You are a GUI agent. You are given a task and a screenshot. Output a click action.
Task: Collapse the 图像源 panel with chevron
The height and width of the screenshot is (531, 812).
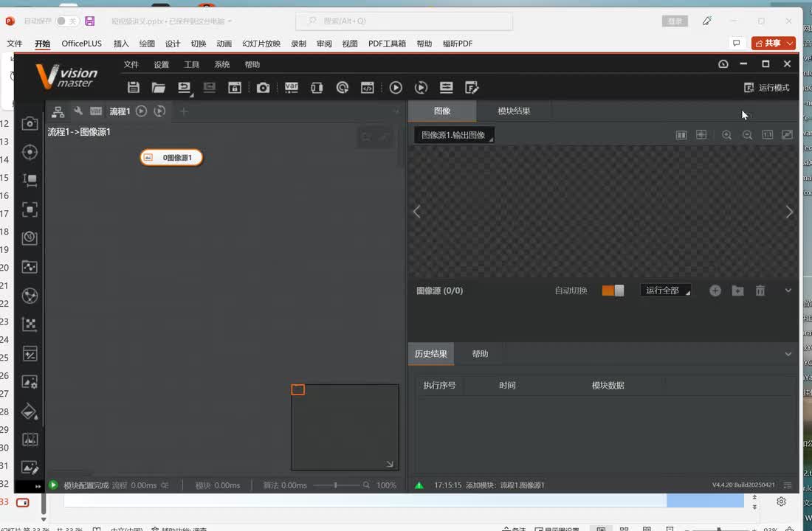(x=788, y=291)
